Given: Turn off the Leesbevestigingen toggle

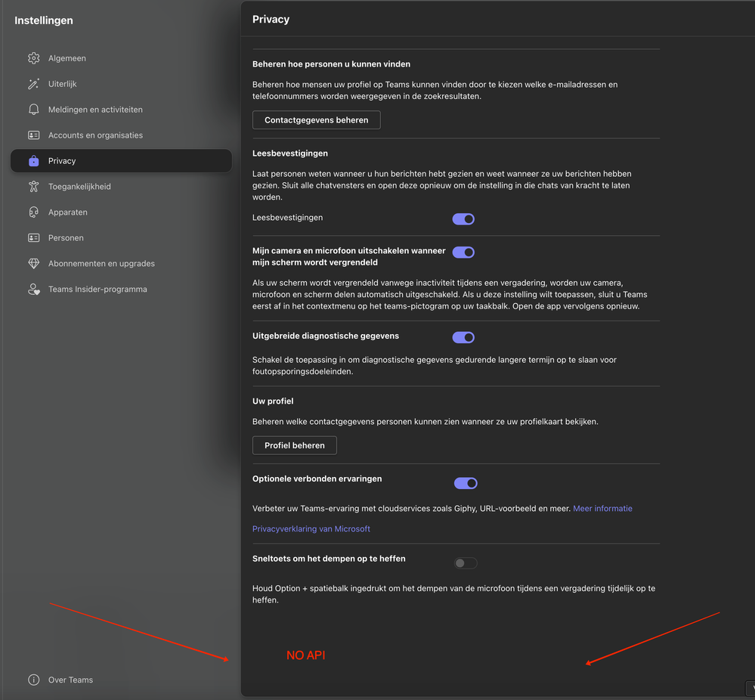Looking at the screenshot, I should coord(463,219).
